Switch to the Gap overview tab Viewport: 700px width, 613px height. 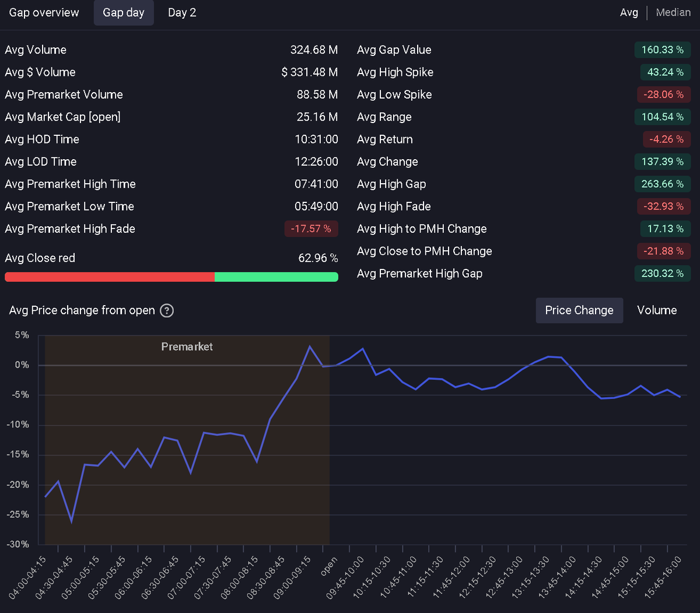tap(44, 12)
